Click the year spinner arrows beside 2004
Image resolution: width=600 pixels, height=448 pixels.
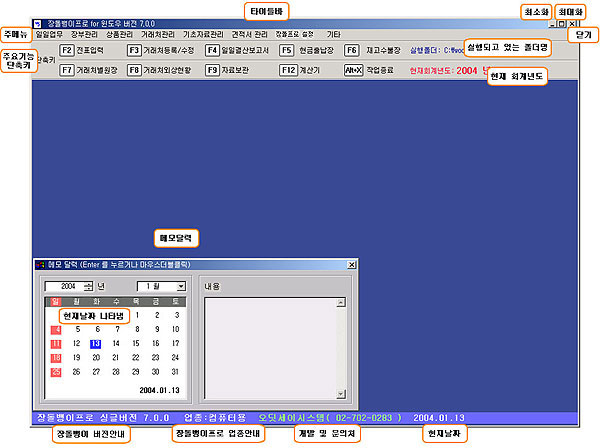pos(88,286)
